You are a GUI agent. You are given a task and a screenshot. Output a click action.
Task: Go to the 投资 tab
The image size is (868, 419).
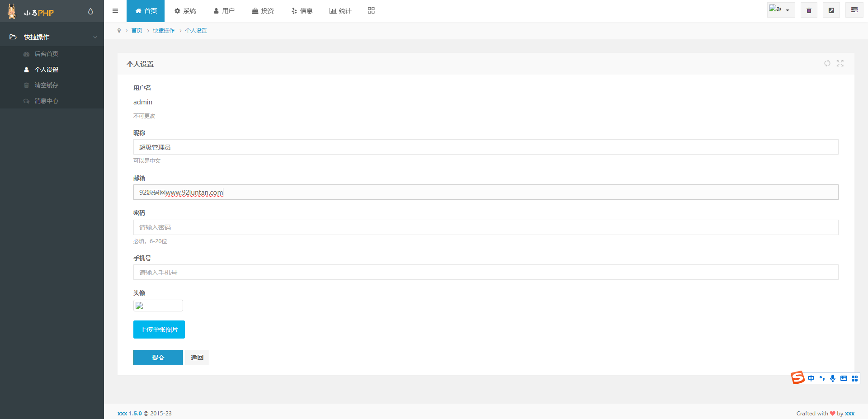tap(263, 11)
